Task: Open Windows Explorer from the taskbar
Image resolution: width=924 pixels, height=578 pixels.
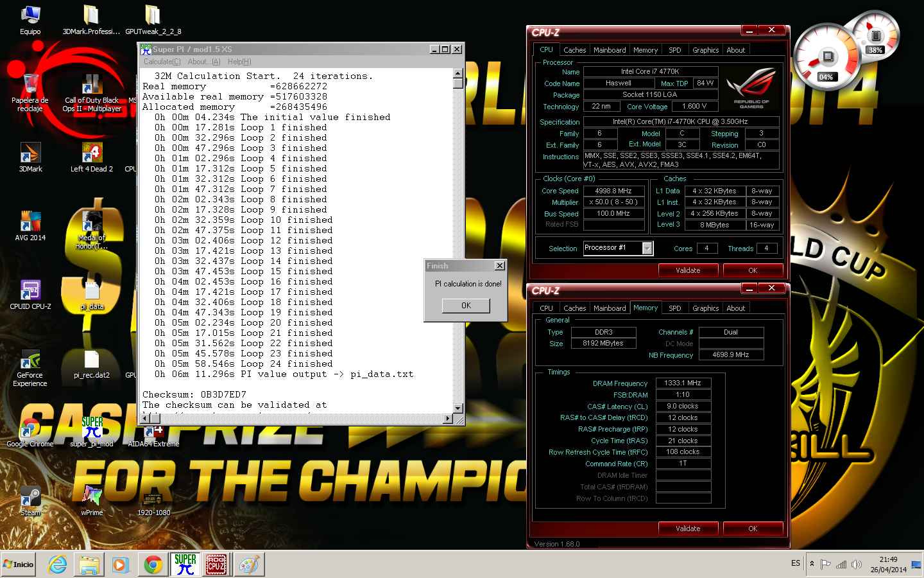Action: tap(89, 565)
